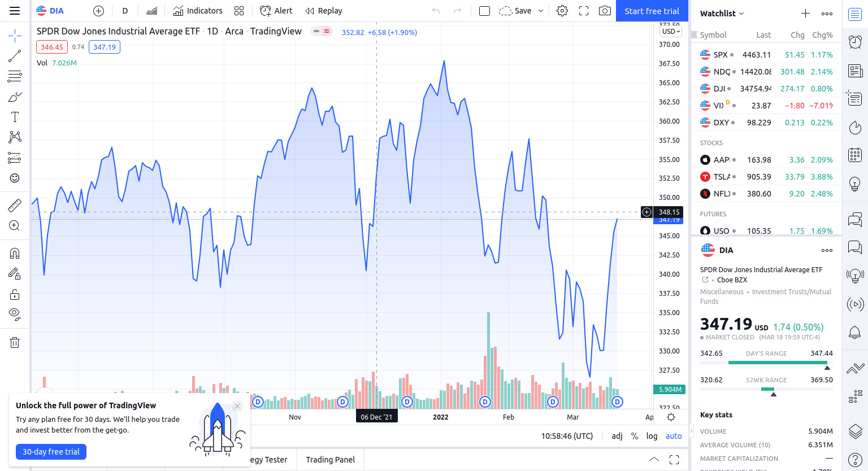Close the free trial promo popup

click(237, 406)
